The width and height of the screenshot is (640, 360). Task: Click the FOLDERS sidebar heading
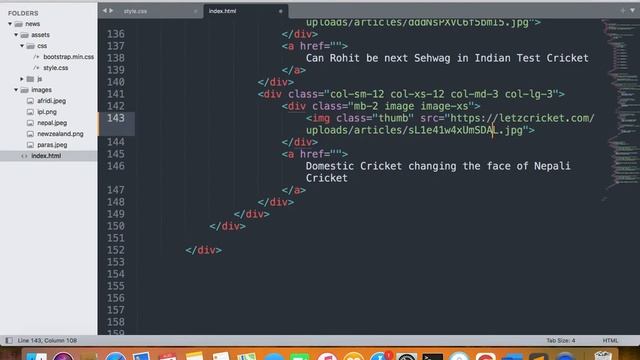click(23, 13)
